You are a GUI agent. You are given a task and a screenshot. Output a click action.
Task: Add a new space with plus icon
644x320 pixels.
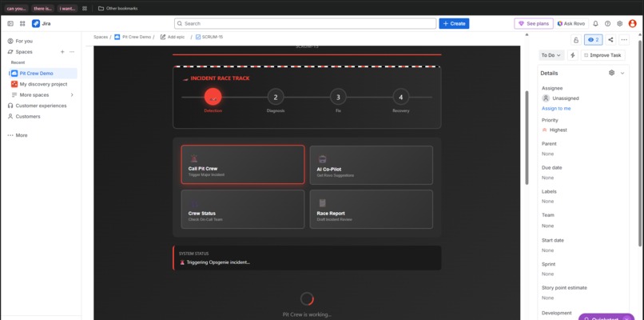[62, 52]
